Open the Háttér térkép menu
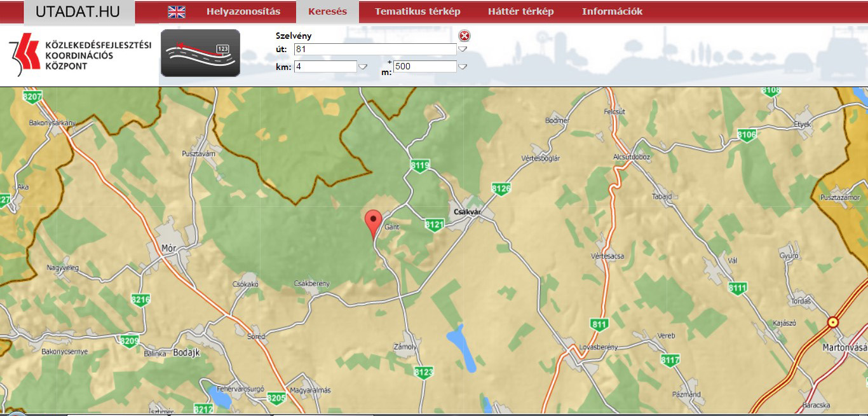Image resolution: width=868 pixels, height=416 pixels. 520,11
